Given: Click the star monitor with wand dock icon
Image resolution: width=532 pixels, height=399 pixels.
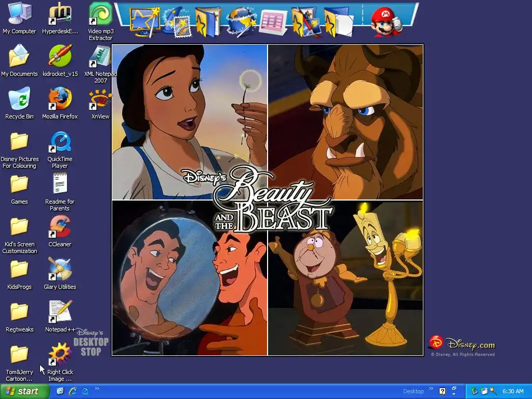Looking at the screenshot, I should click(145, 22).
